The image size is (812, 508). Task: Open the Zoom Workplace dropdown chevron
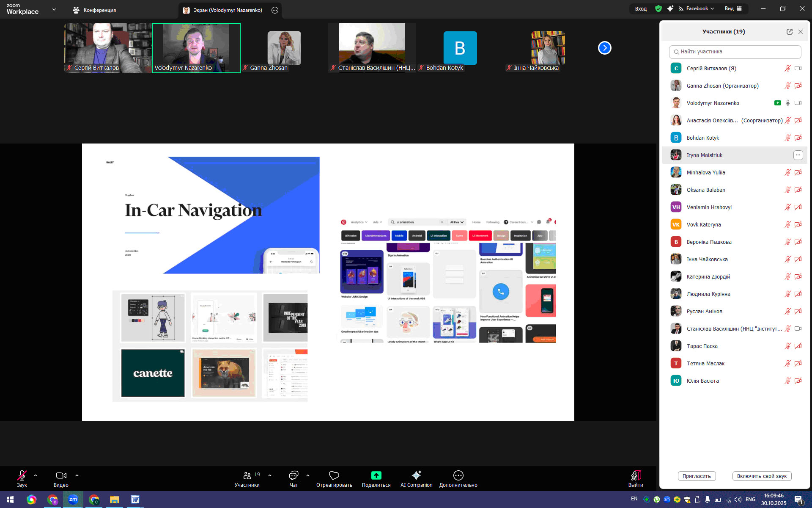click(54, 9)
